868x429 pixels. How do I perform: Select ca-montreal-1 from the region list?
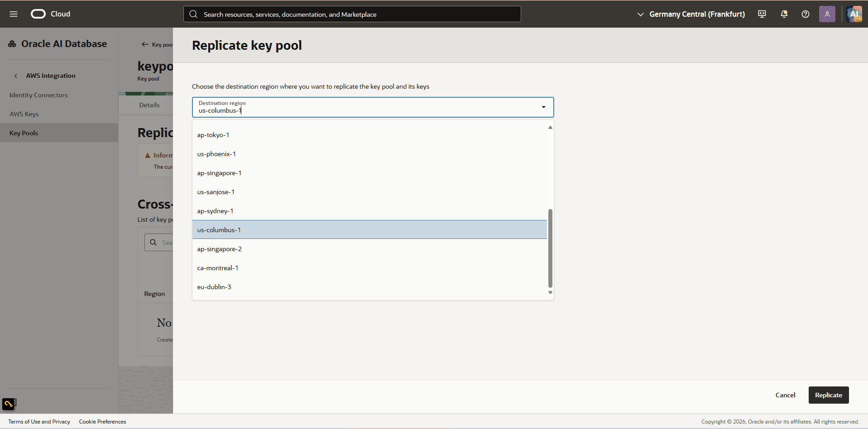click(x=369, y=268)
